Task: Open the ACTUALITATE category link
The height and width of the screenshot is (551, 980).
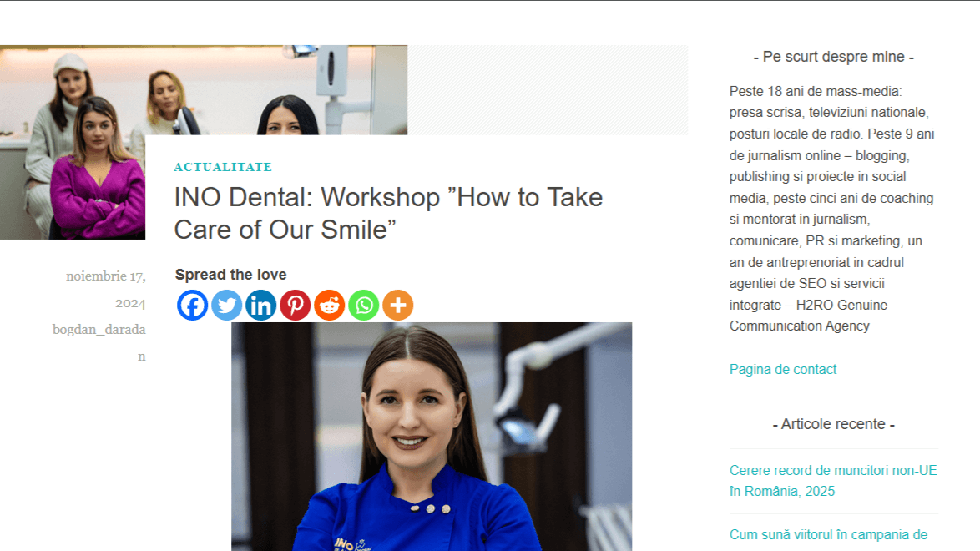Action: pyautogui.click(x=223, y=167)
